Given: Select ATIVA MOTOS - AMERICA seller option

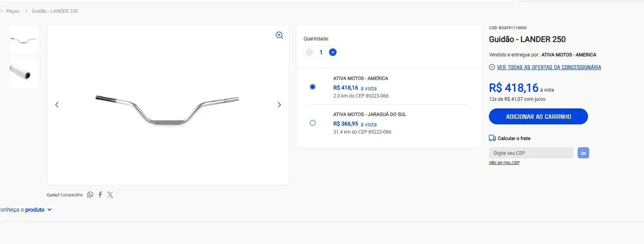Looking at the screenshot, I should pos(313,87).
